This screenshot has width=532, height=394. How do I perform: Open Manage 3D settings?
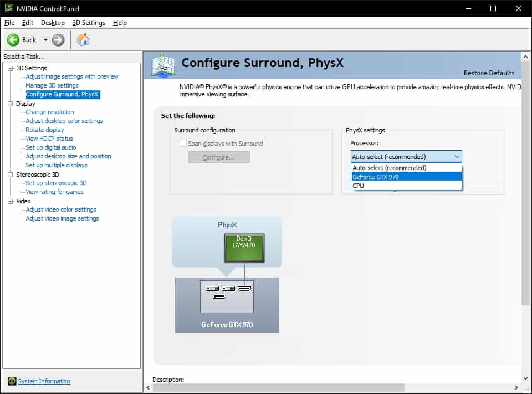click(x=52, y=85)
